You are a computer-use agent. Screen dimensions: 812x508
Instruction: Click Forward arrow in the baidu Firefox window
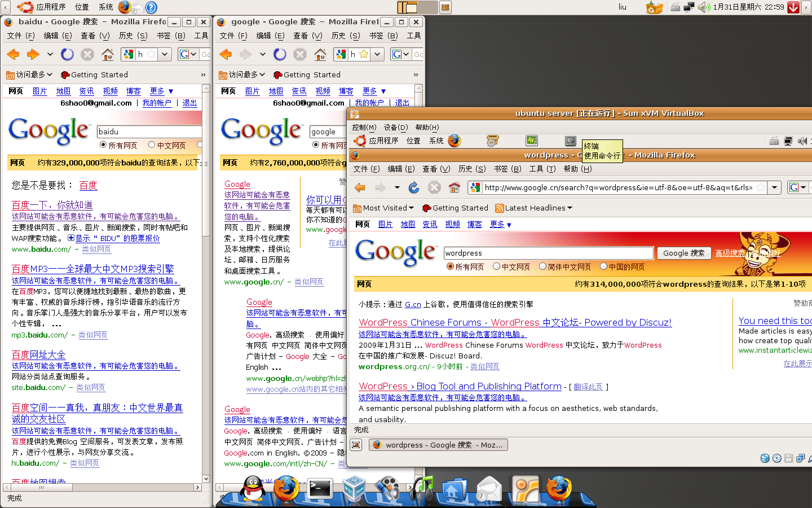33,54
